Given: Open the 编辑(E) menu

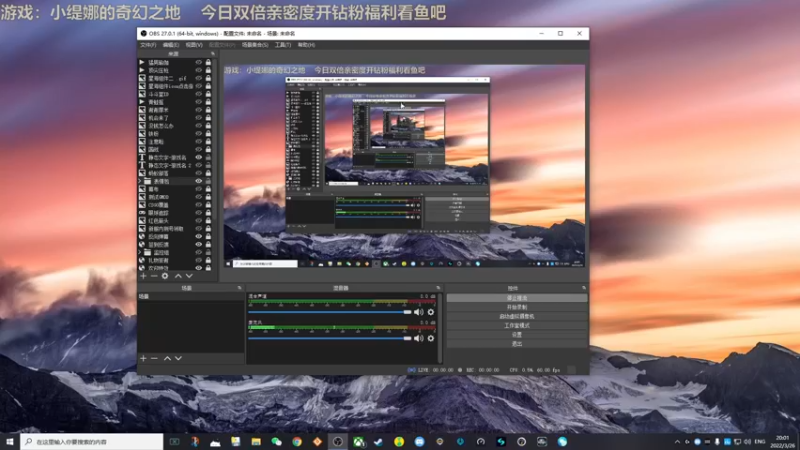Looking at the screenshot, I should [x=170, y=45].
